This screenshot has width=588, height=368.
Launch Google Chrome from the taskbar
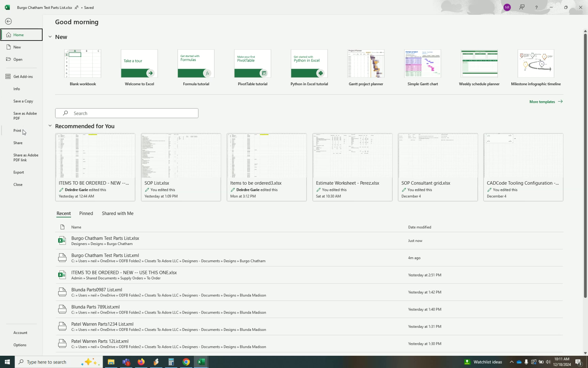186,362
